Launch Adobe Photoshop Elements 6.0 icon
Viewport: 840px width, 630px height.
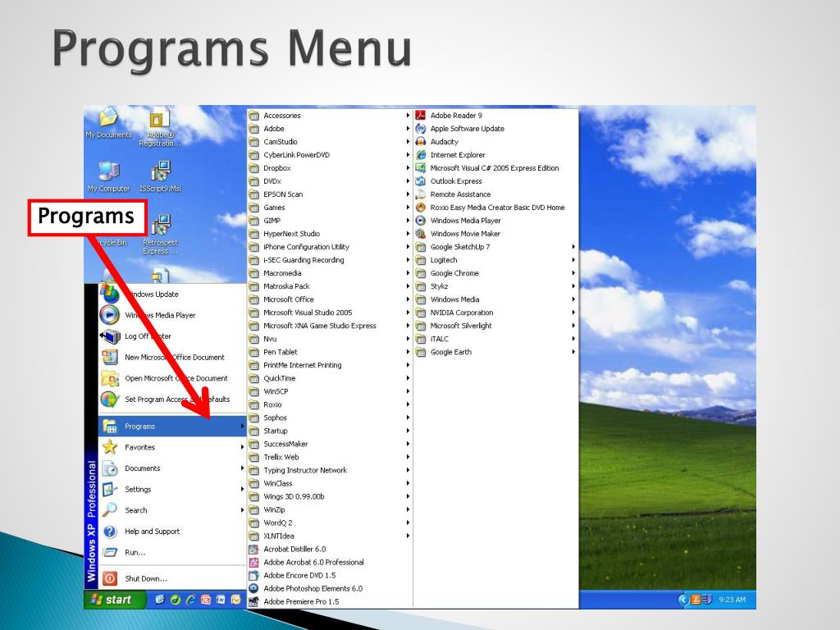tap(254, 588)
